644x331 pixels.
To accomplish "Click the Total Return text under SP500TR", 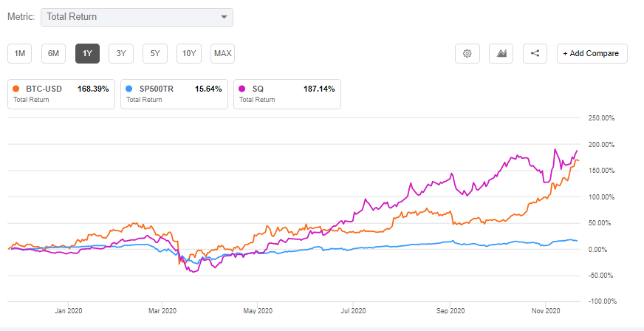I will (144, 100).
